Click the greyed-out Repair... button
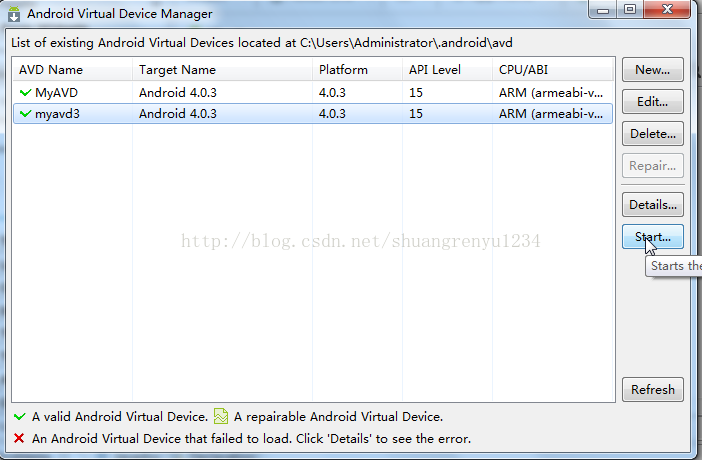 [652, 166]
